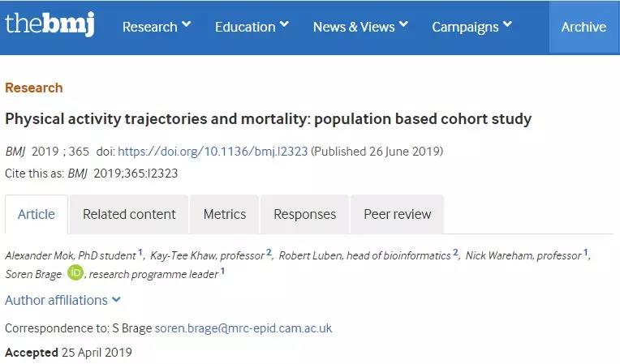Viewport: 620px width, 364px height.
Task: Click Soren Brage's ORCID iD icon
Action: pos(75,273)
